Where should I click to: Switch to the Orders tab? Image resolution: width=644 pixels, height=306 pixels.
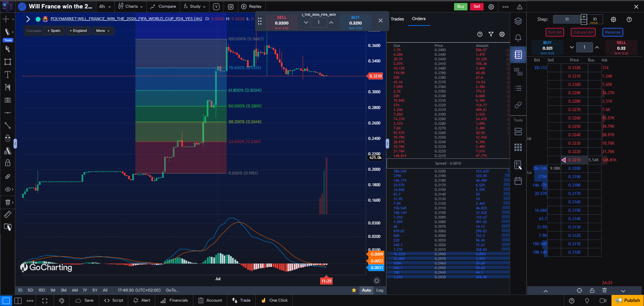click(x=419, y=19)
